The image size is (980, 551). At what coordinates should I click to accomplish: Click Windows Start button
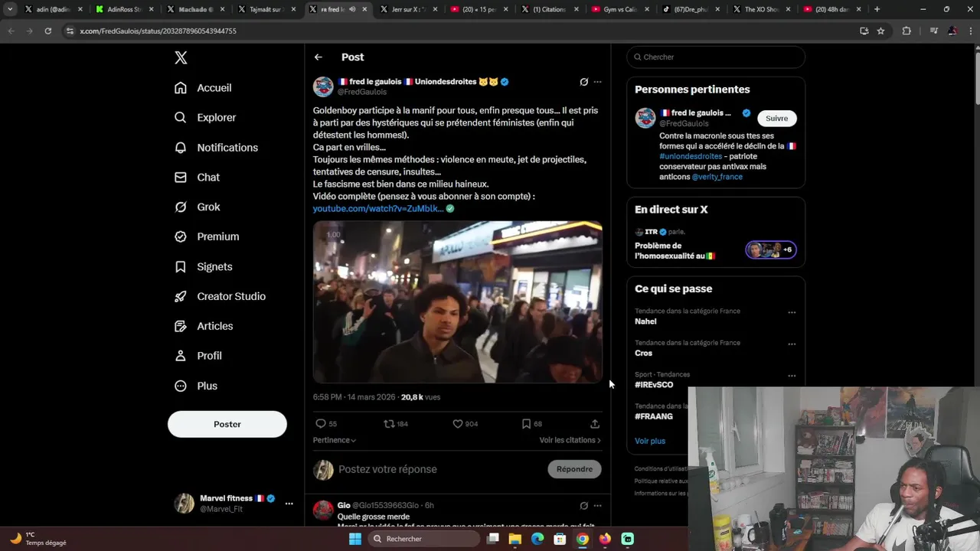(354, 539)
